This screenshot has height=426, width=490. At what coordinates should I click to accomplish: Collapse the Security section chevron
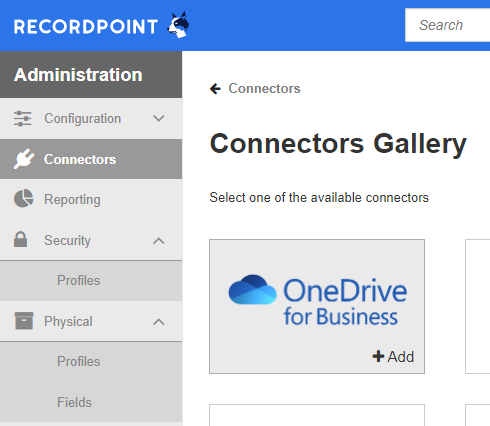click(x=159, y=241)
